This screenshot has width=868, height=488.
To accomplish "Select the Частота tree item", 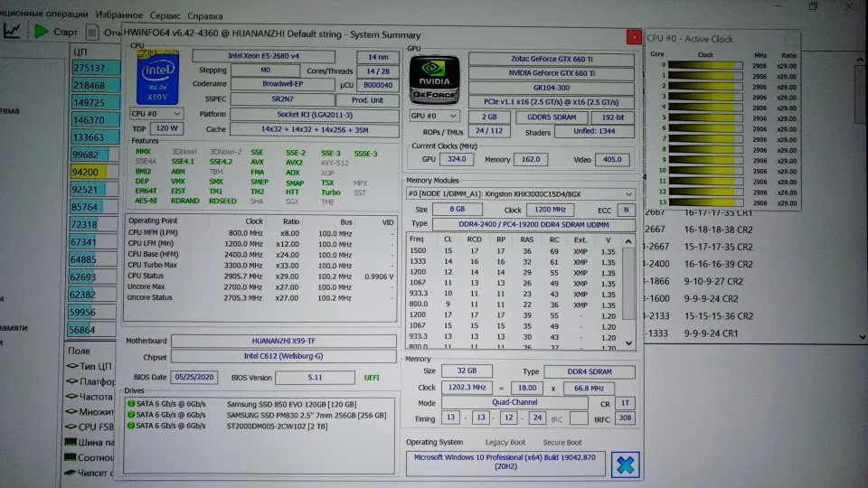I will click(x=90, y=397).
